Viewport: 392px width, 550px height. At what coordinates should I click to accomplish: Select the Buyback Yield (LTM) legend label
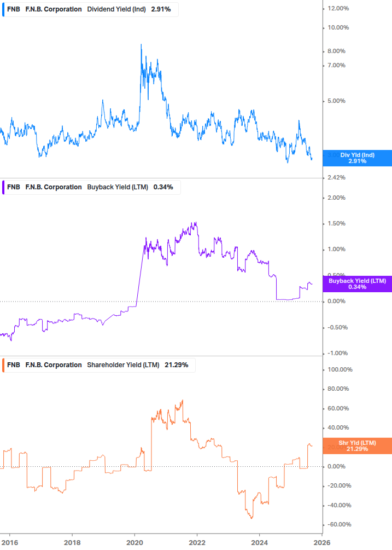point(118,187)
